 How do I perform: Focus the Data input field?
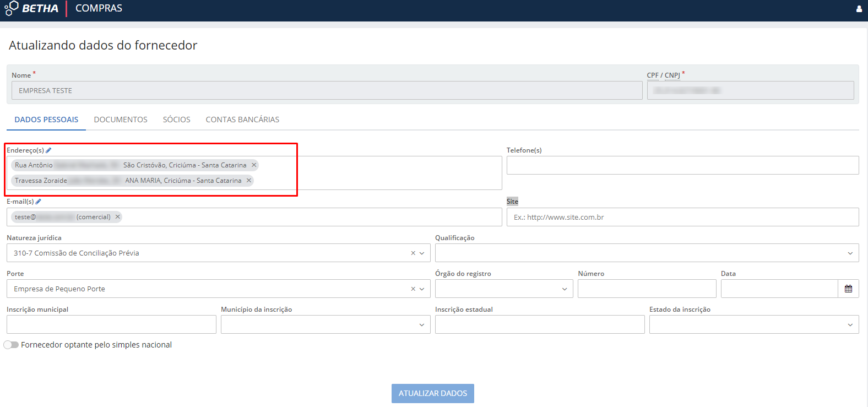click(x=779, y=289)
